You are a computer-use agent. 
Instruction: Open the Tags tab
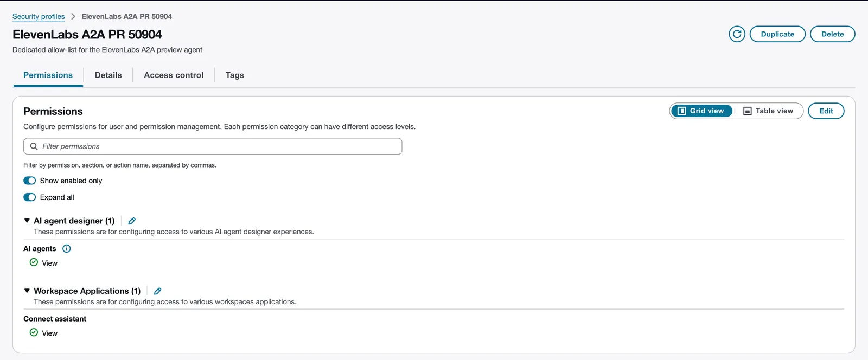point(235,75)
